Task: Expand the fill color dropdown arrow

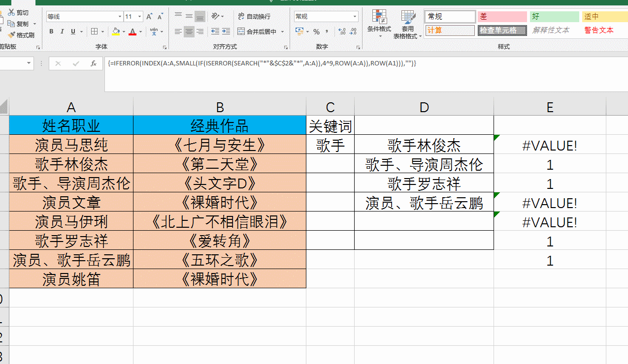Action: (123, 32)
